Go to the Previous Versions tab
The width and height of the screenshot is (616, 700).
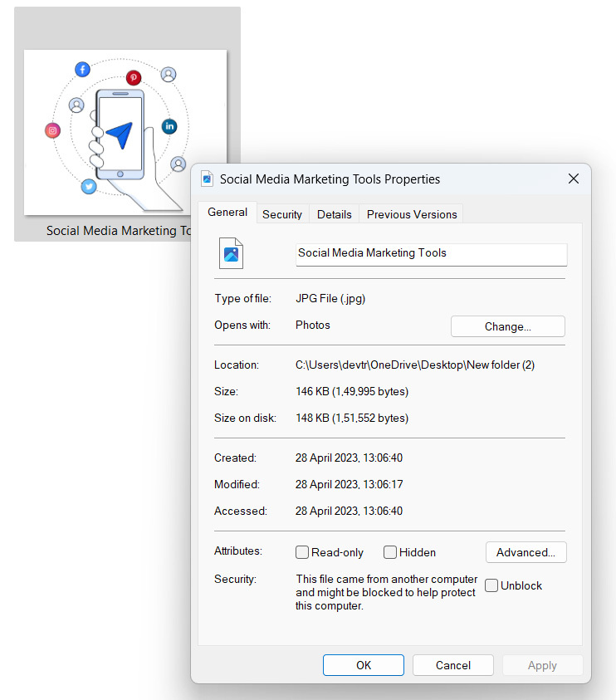(412, 214)
